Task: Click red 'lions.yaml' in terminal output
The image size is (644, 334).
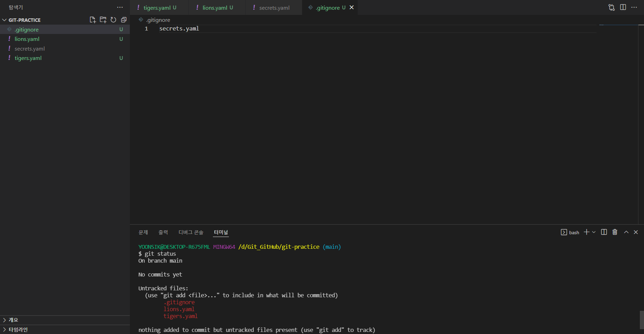Action: click(179, 309)
